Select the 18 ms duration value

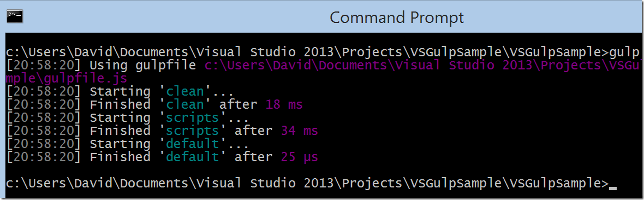(x=284, y=104)
